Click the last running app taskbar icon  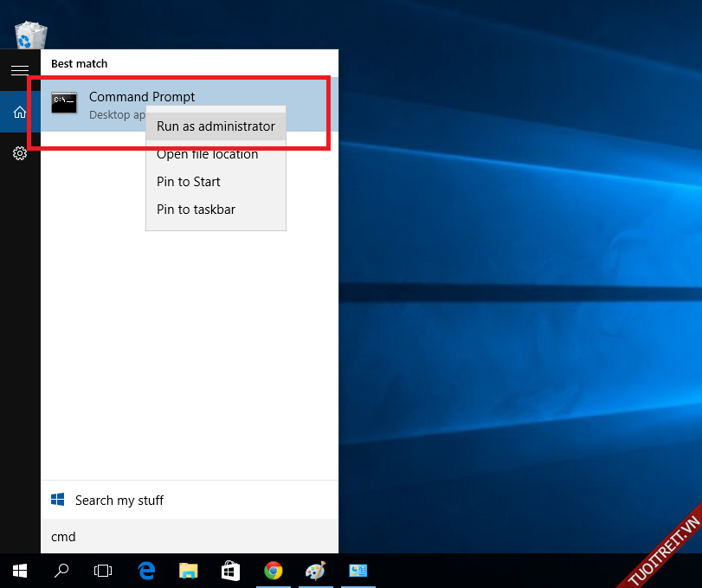(357, 571)
